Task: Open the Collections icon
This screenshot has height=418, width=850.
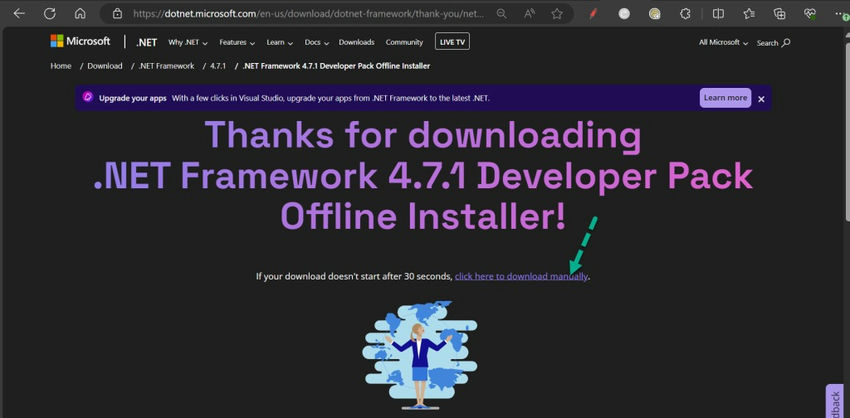Action: (x=780, y=14)
